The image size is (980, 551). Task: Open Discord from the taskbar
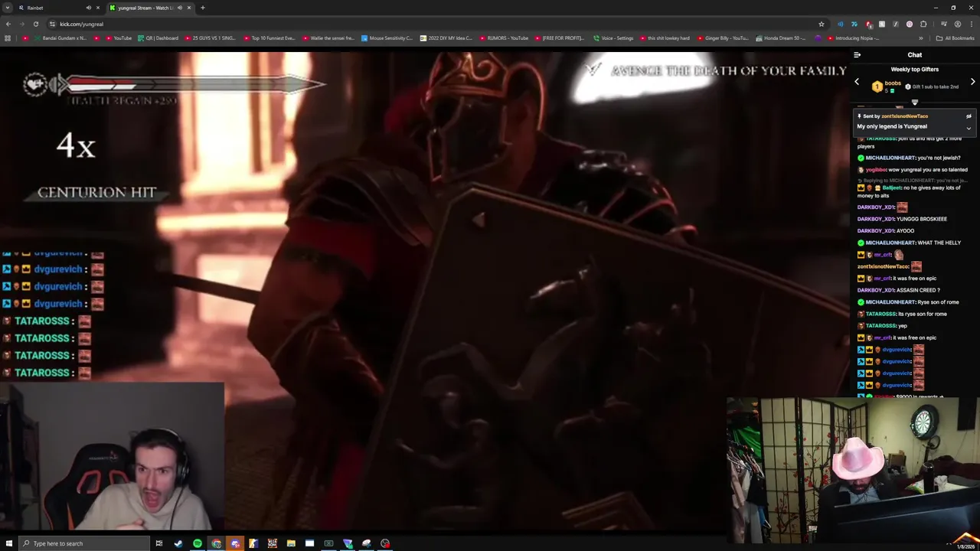[235, 543]
